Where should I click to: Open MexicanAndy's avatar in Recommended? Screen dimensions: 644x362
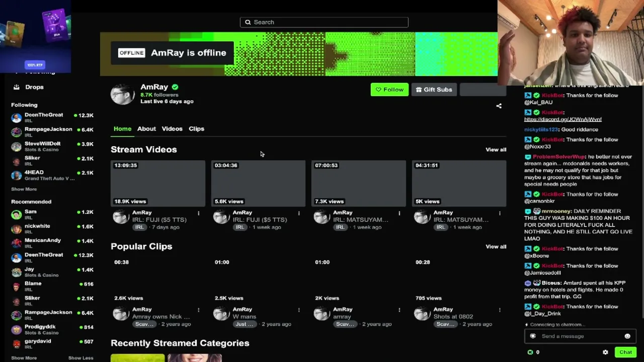pos(17,243)
